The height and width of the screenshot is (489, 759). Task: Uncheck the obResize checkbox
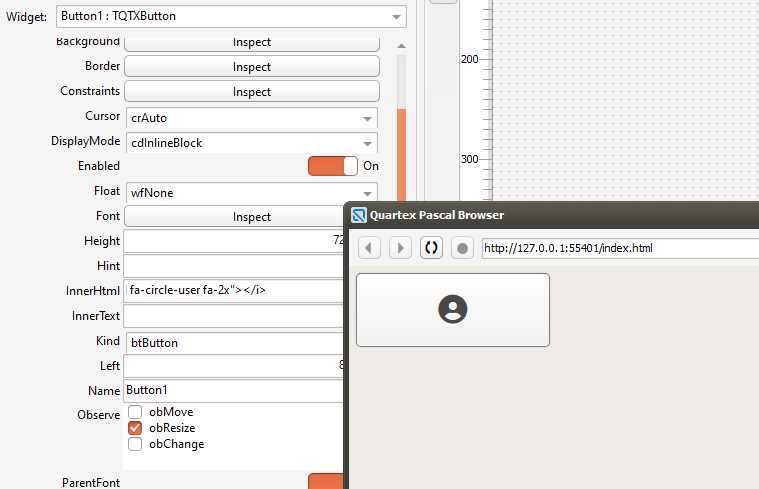(x=136, y=428)
